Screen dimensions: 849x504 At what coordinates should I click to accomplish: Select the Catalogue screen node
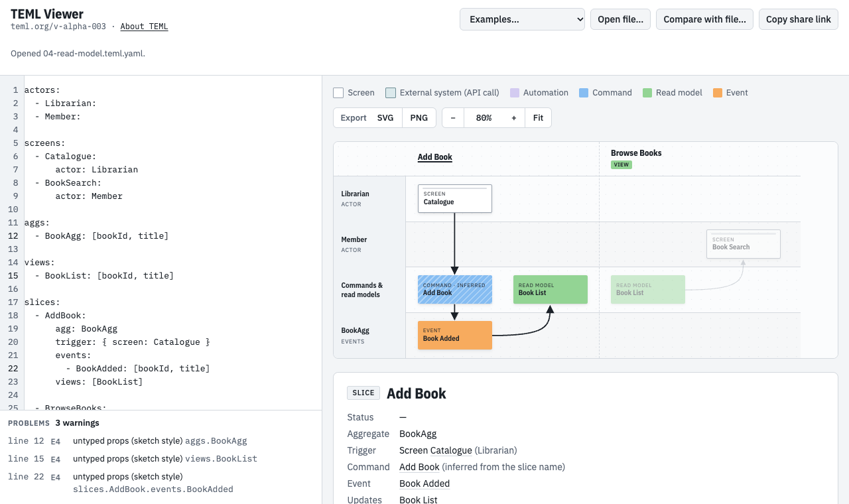pyautogui.click(x=455, y=198)
